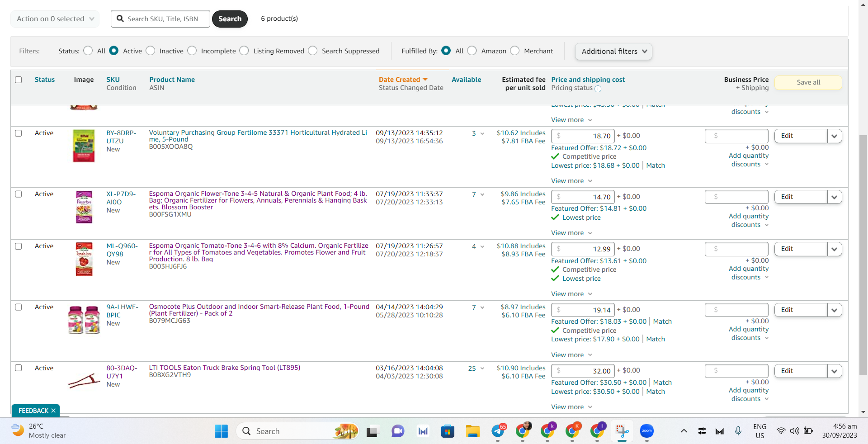Click the sliders icon in system tray
Screen dimensions: 868x444
[x=702, y=431]
